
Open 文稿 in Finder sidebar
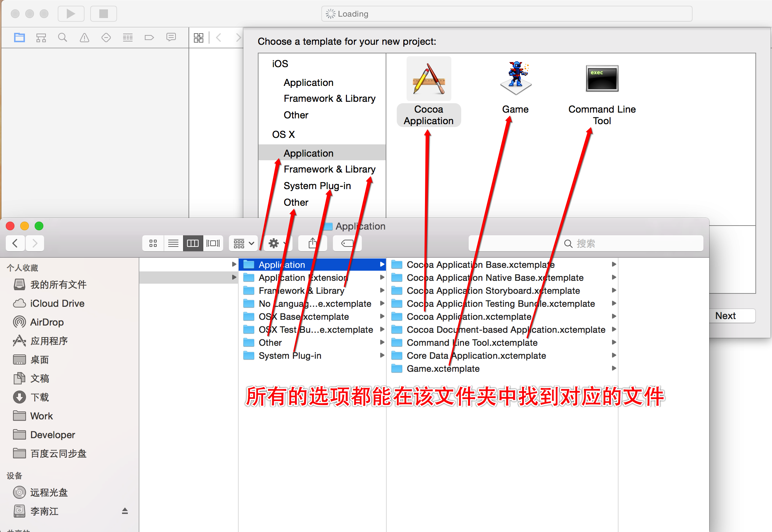(39, 378)
